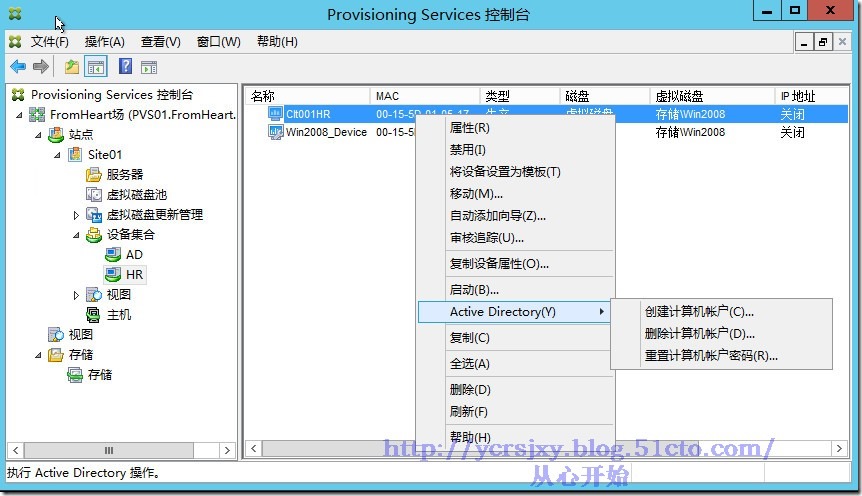This screenshot has width=862, height=496.
Task: Open the 文件(F) menu
Action: tap(49, 42)
